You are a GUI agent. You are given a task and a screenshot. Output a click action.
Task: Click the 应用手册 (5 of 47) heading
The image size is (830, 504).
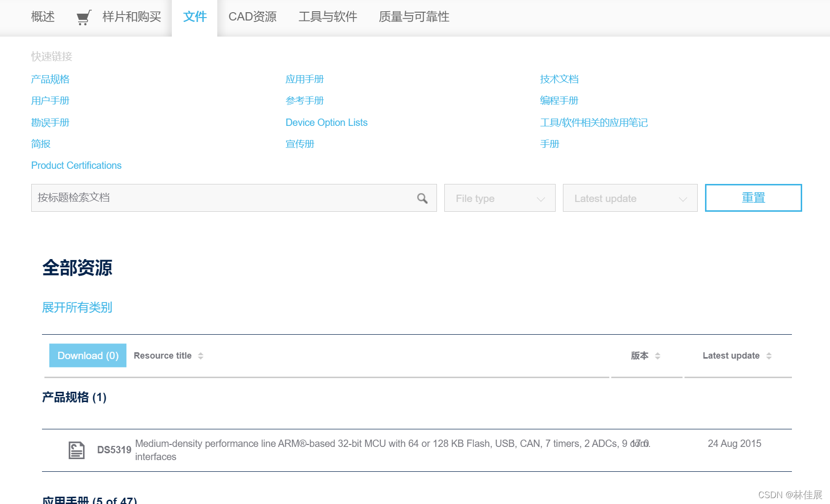pos(89,500)
